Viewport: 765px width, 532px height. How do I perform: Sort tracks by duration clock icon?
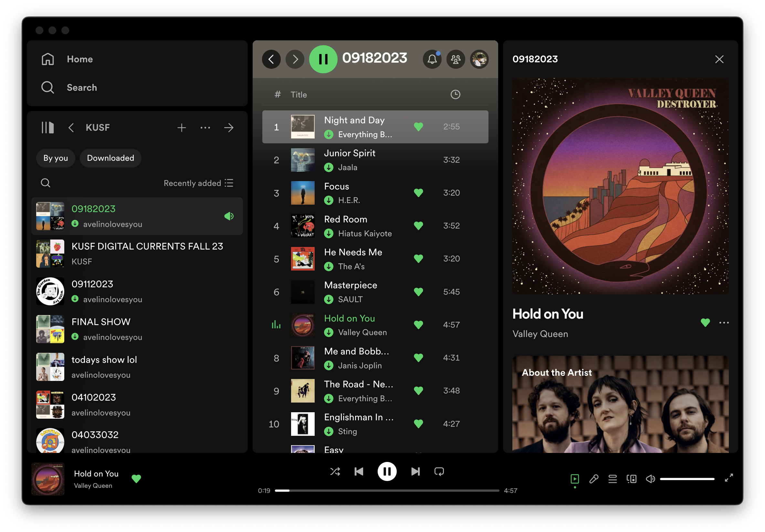456,95
